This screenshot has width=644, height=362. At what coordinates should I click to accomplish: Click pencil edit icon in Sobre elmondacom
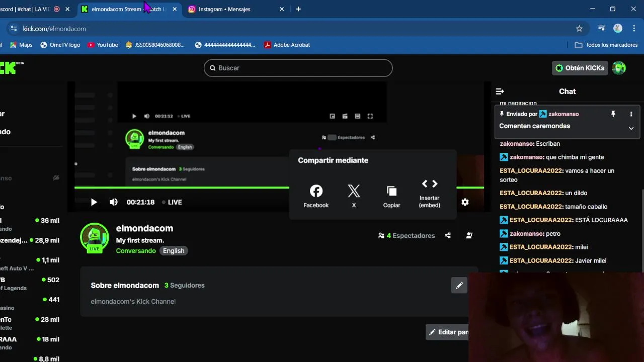[459, 286]
